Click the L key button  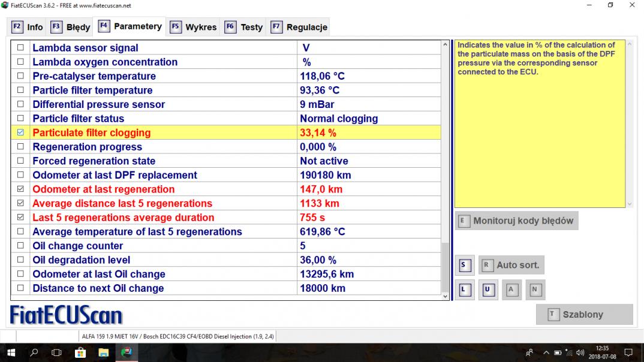(x=464, y=290)
